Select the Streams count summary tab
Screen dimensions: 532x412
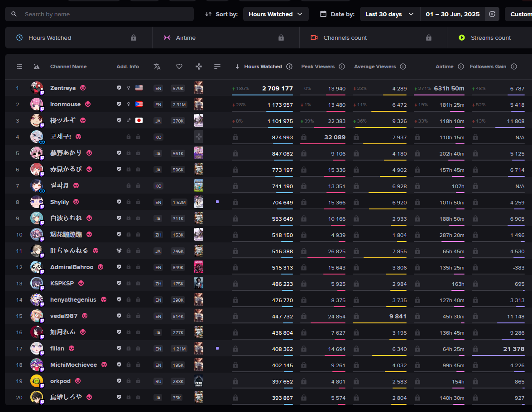pos(489,38)
